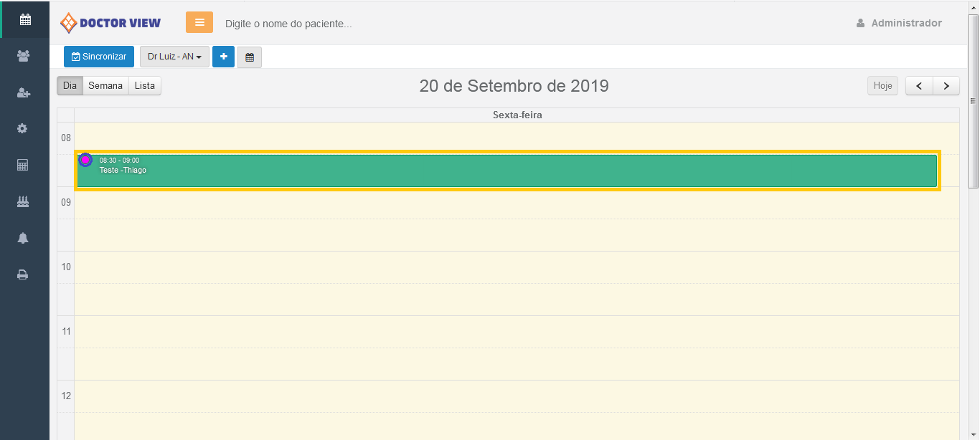Select the Dia view

tap(70, 86)
